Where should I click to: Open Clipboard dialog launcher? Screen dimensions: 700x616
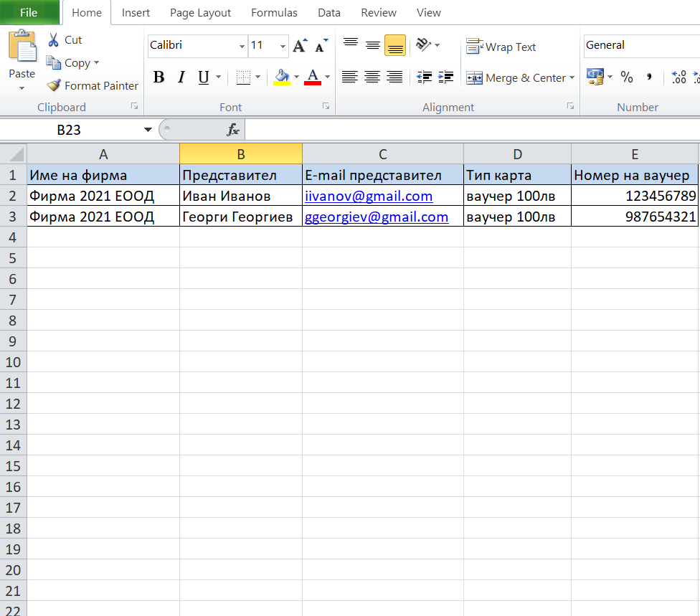(x=134, y=106)
